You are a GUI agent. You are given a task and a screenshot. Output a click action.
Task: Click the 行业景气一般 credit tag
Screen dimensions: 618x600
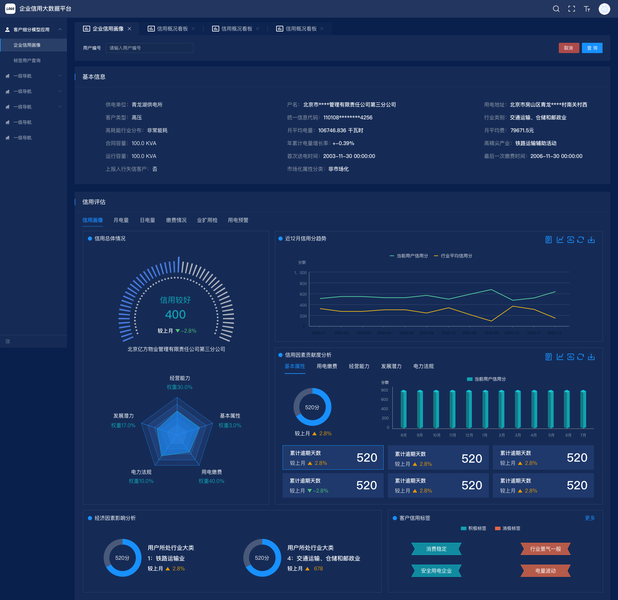[x=545, y=549]
